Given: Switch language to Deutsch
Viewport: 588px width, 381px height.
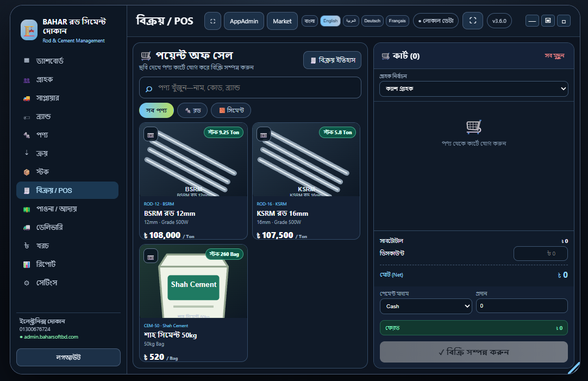Looking at the screenshot, I should 372,21.
